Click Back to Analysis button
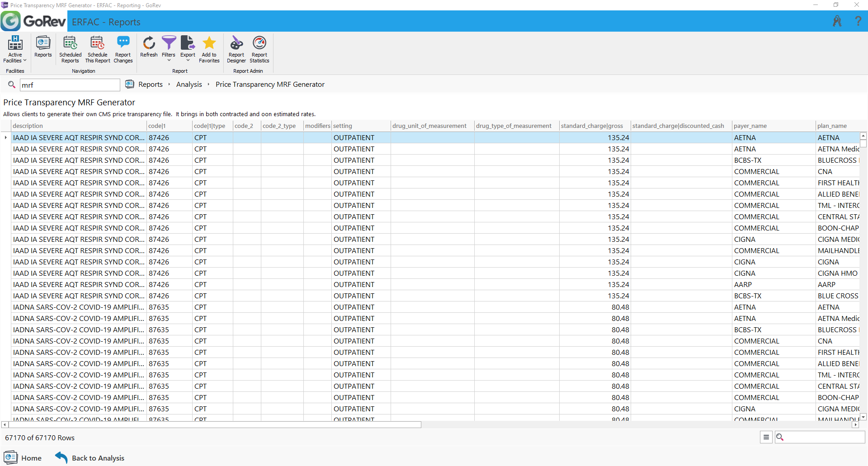This screenshot has height=466, width=868. click(90, 457)
